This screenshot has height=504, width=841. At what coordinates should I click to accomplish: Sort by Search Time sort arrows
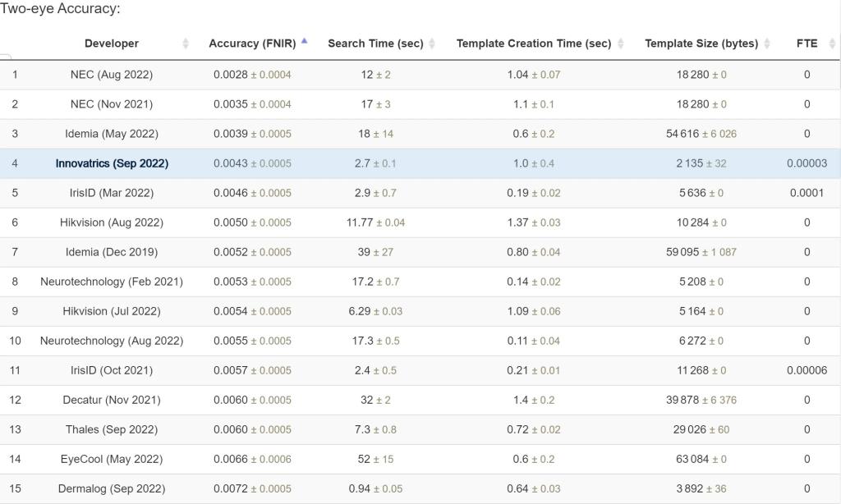coord(432,44)
